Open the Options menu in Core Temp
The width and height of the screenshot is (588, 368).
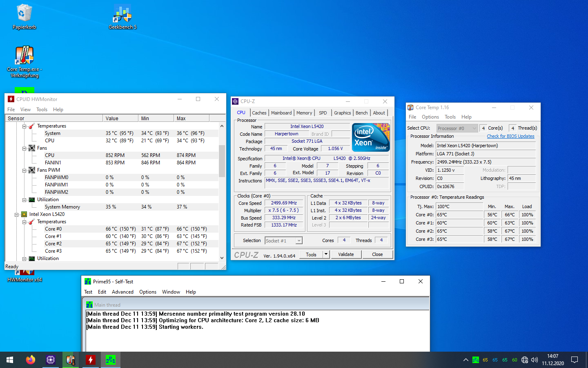point(430,117)
